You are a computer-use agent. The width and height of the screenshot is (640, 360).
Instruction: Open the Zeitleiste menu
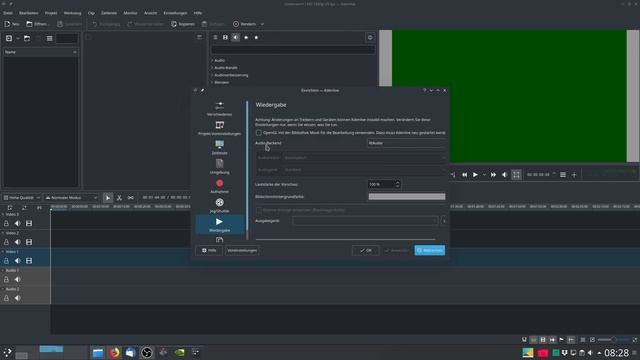[109, 13]
